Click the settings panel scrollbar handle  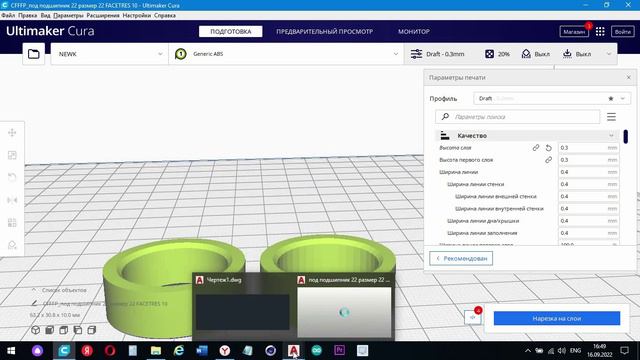[626, 136]
